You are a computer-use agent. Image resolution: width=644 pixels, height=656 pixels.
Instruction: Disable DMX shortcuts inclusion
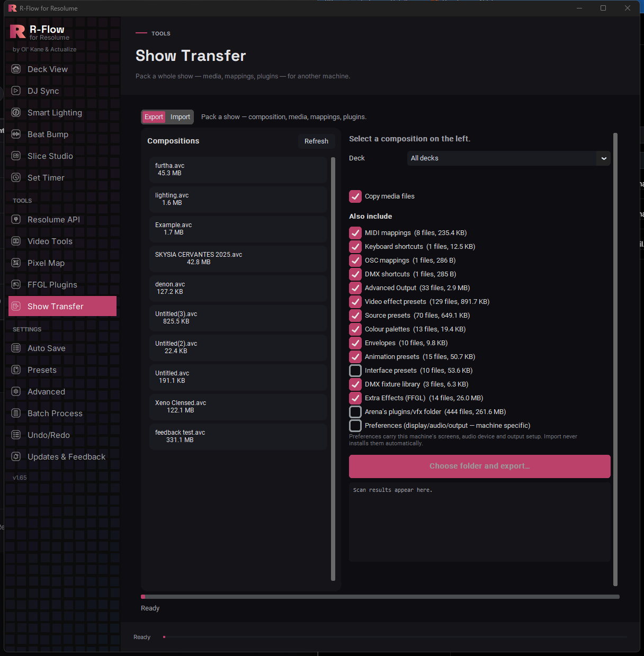point(355,274)
